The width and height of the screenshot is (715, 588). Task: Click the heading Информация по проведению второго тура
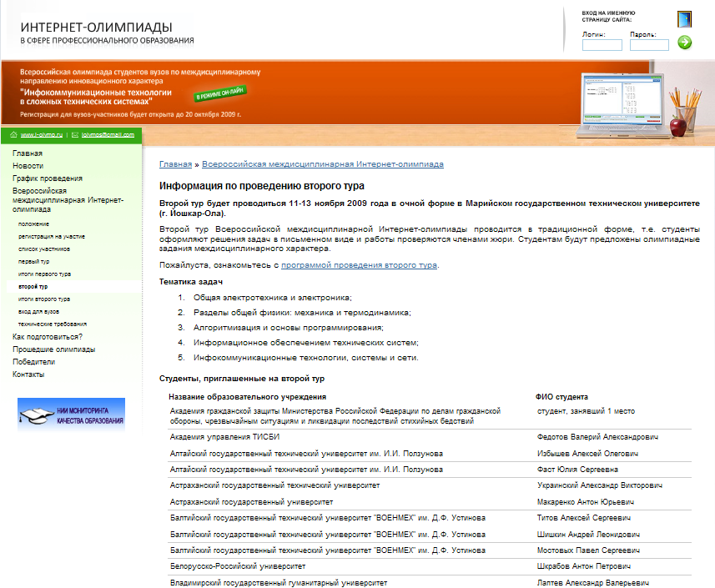tap(262, 186)
